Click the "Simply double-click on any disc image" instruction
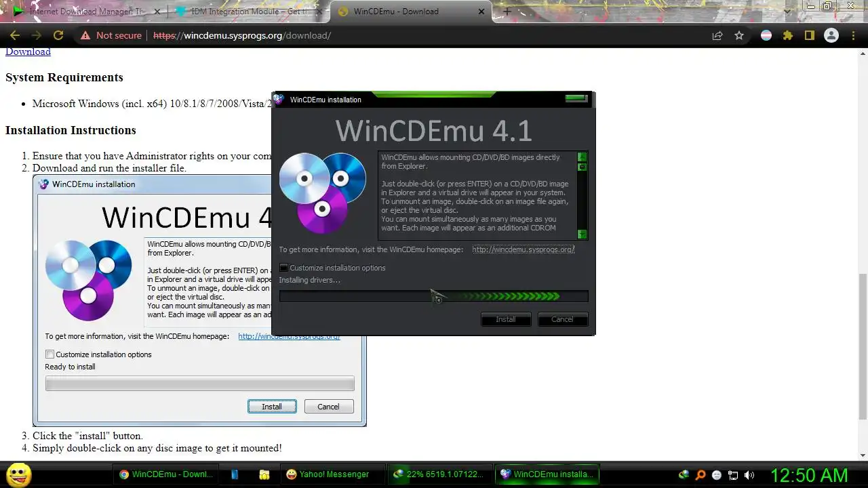The image size is (868, 488). [x=157, y=448]
